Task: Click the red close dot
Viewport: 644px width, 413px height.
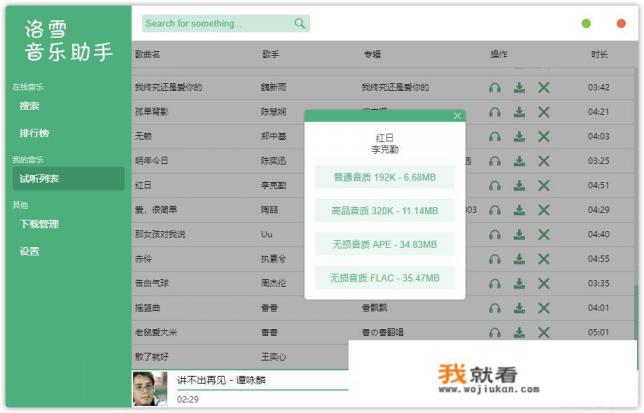Action: point(621,24)
